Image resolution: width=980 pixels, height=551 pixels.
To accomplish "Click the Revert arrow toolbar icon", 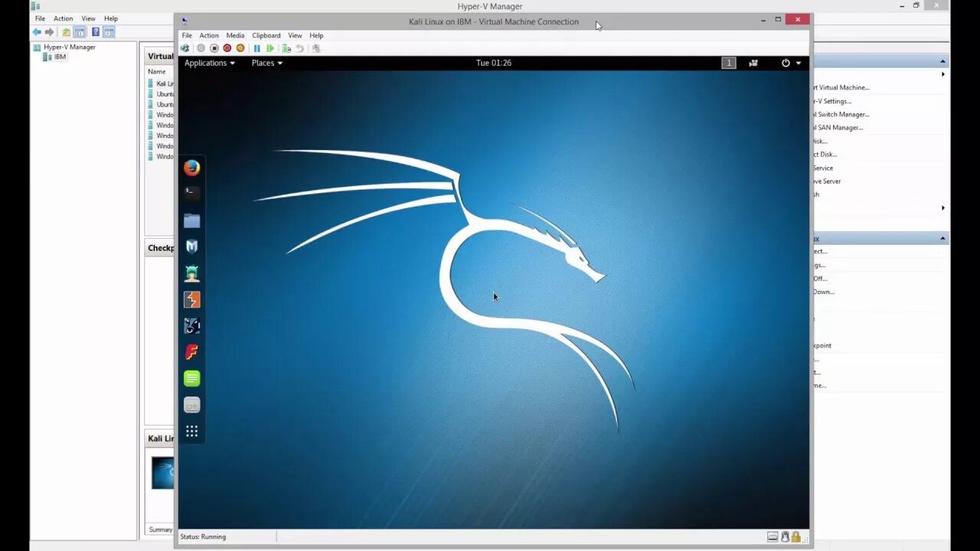I will (x=299, y=48).
